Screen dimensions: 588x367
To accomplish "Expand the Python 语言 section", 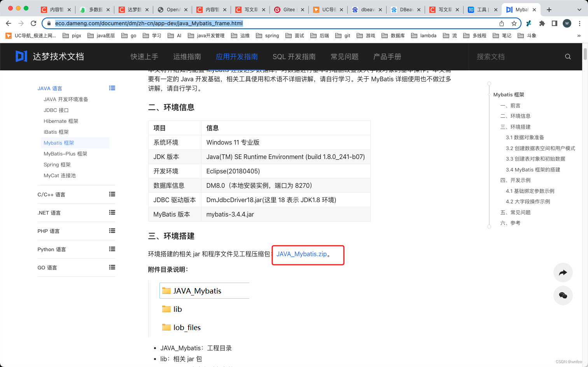I will click(x=112, y=249).
